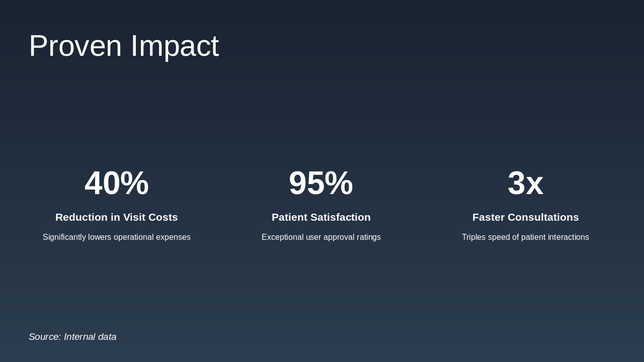
Task: Select "Triples speed of patient interactions" text
Action: (525, 237)
